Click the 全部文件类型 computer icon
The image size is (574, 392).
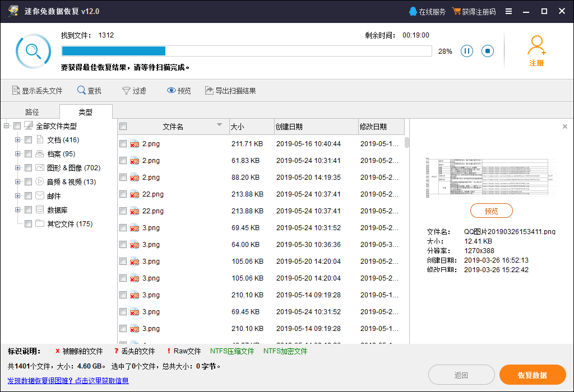pos(29,125)
